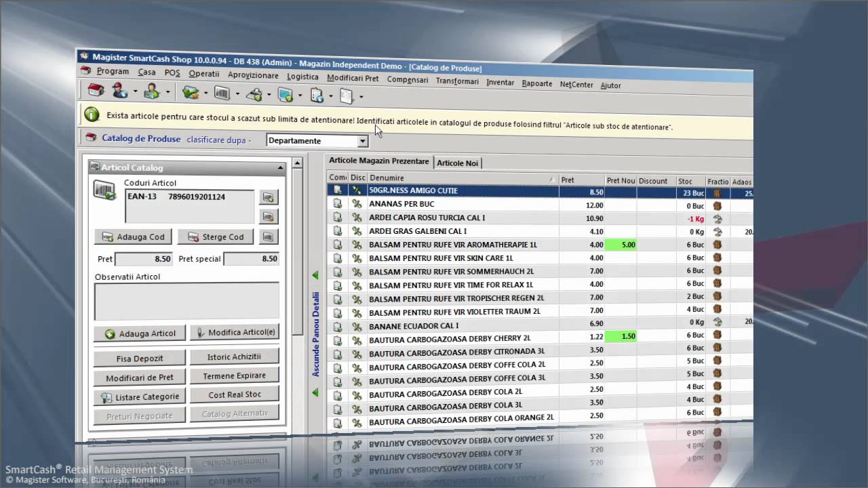Click scale icon on ARDEI GRAS GALBENI row
868x488 pixels.
click(717, 232)
